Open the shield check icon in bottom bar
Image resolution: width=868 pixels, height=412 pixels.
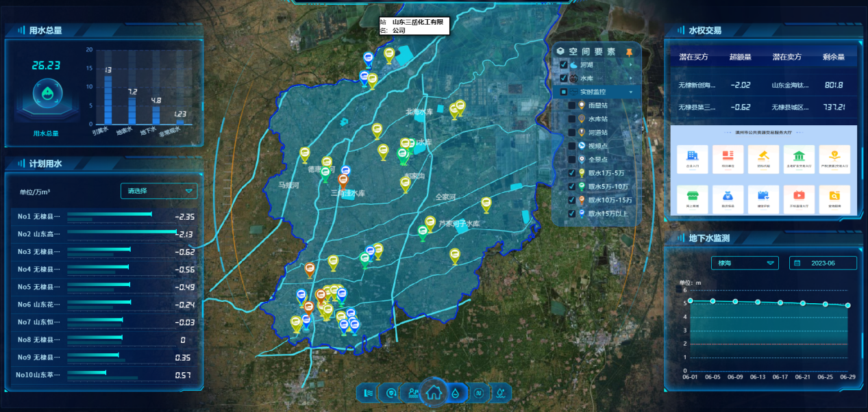click(390, 393)
